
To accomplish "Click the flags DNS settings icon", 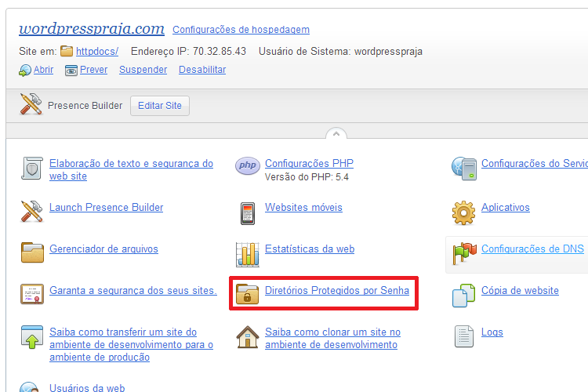I will point(464,253).
